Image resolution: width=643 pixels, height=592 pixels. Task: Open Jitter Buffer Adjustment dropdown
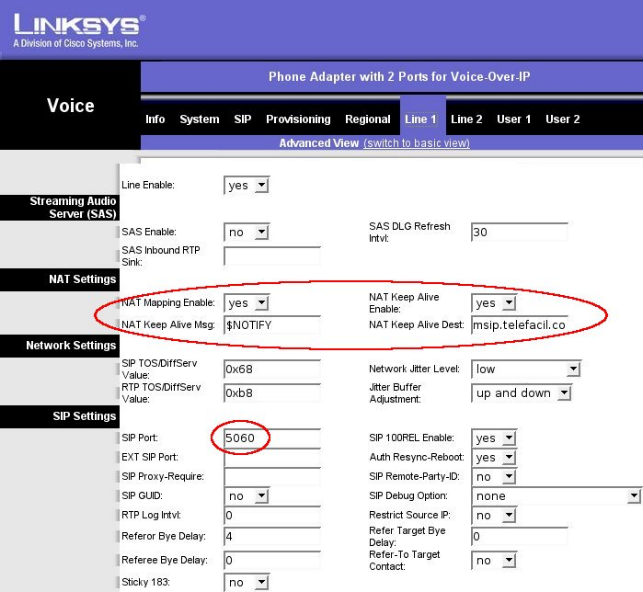(521, 393)
